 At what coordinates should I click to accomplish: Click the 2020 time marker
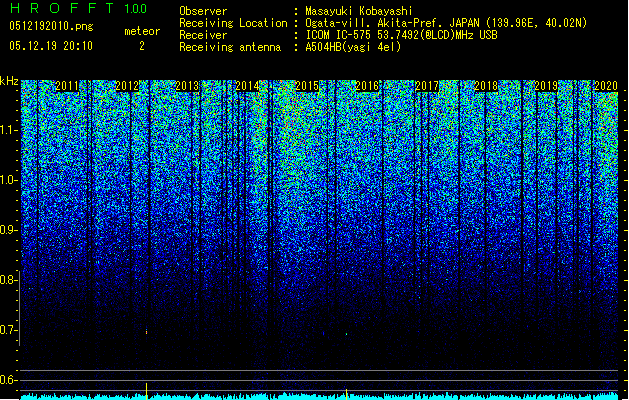(606, 86)
